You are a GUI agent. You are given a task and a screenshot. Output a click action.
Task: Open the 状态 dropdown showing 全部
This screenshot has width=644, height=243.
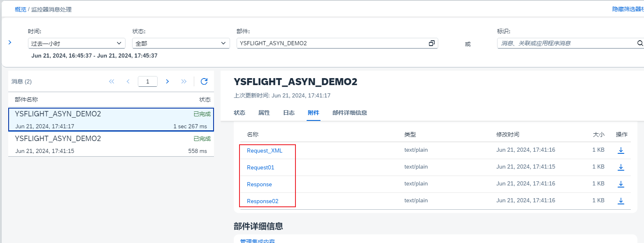[181, 43]
